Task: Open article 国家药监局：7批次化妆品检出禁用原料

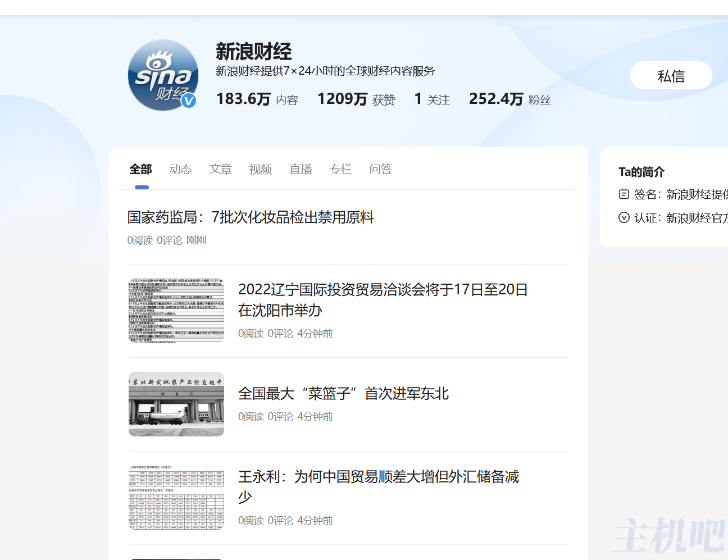Action: pos(251,217)
